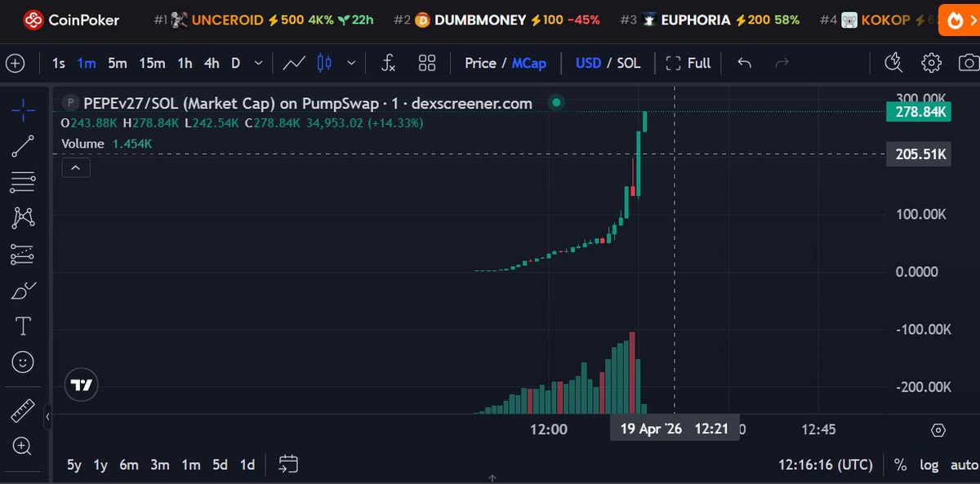The height and width of the screenshot is (484, 980).
Task: Expand chart style options dropdown
Action: 351,63
